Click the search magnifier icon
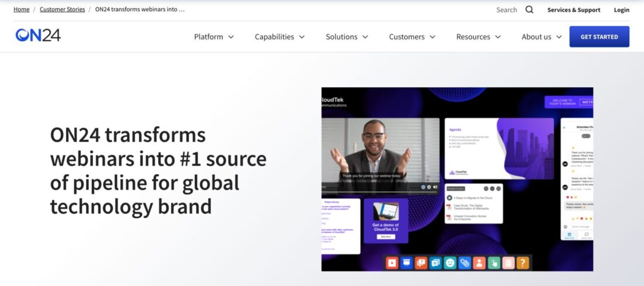Viewport: 644px width, 286px height. pos(529,10)
